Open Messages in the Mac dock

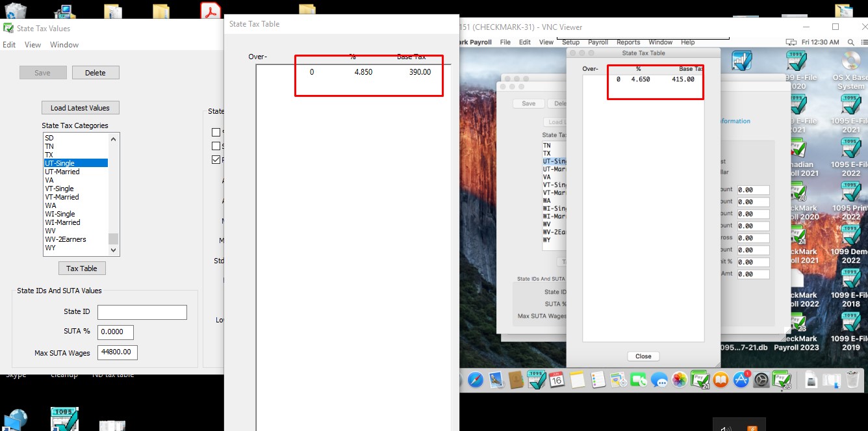pos(659,380)
